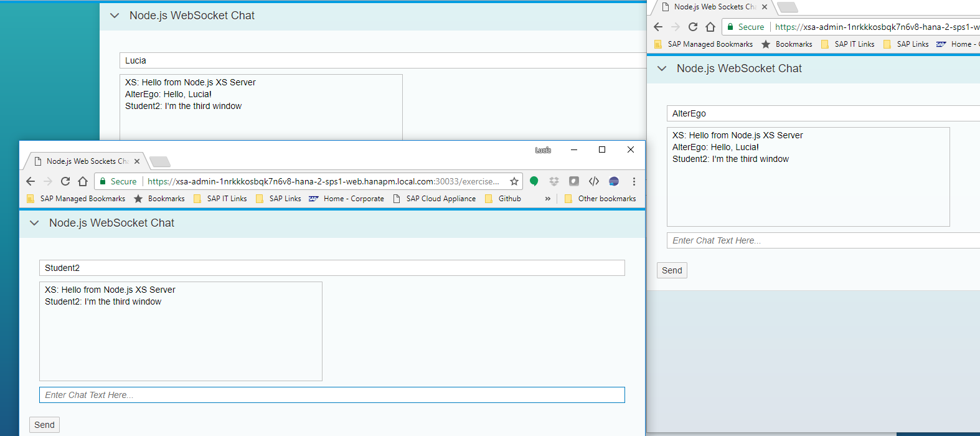Reload page in the Student2 browser window

coord(65,181)
